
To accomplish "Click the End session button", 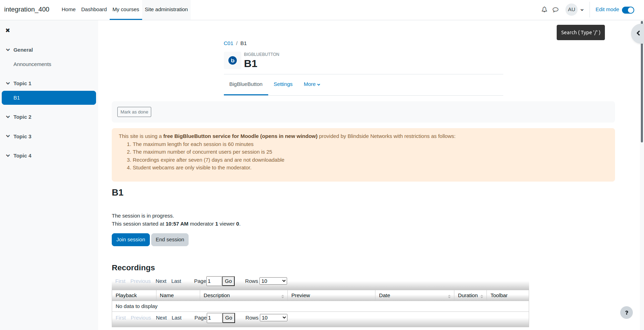I will [170, 240].
